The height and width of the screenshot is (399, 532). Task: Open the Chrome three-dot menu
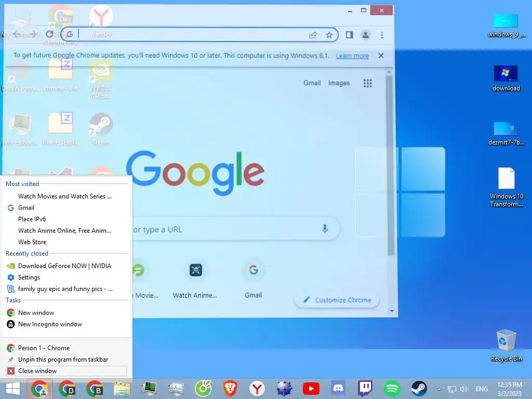point(382,35)
